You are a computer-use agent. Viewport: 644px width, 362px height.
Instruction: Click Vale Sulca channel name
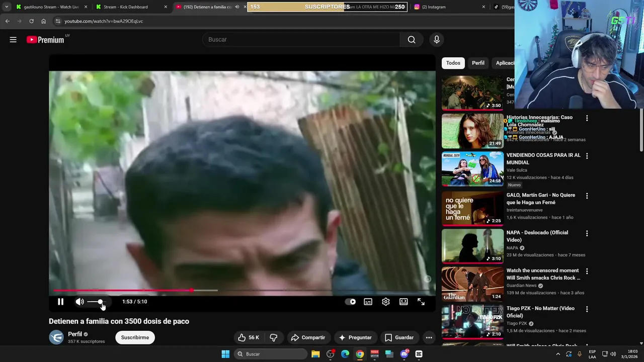pyautogui.click(x=517, y=170)
